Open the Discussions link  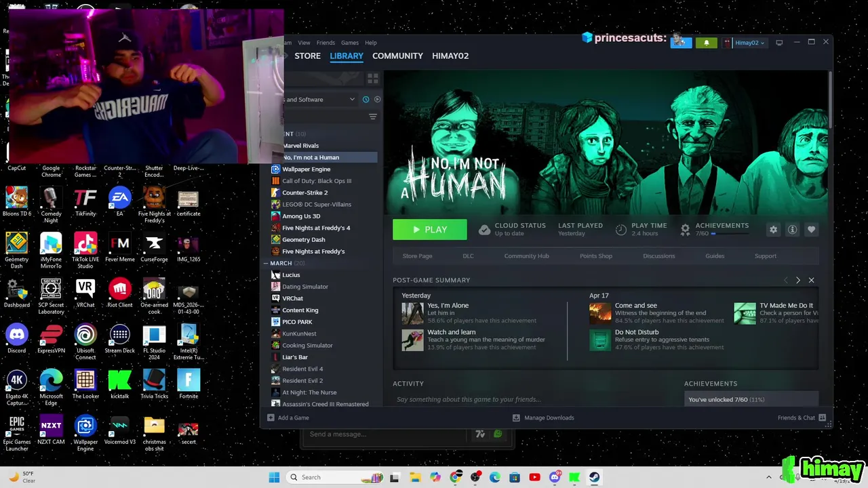click(659, 256)
